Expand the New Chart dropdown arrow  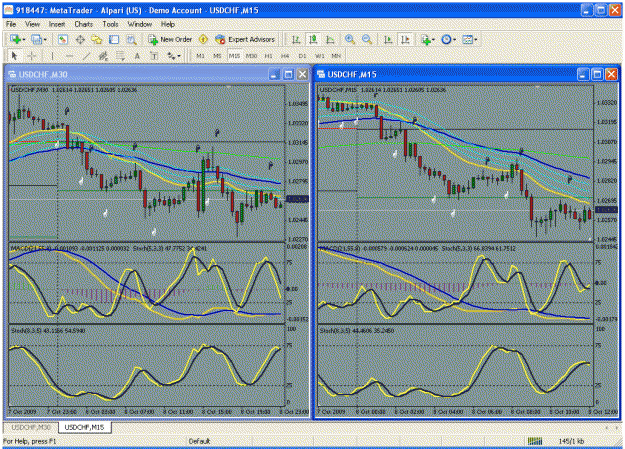click(x=24, y=40)
